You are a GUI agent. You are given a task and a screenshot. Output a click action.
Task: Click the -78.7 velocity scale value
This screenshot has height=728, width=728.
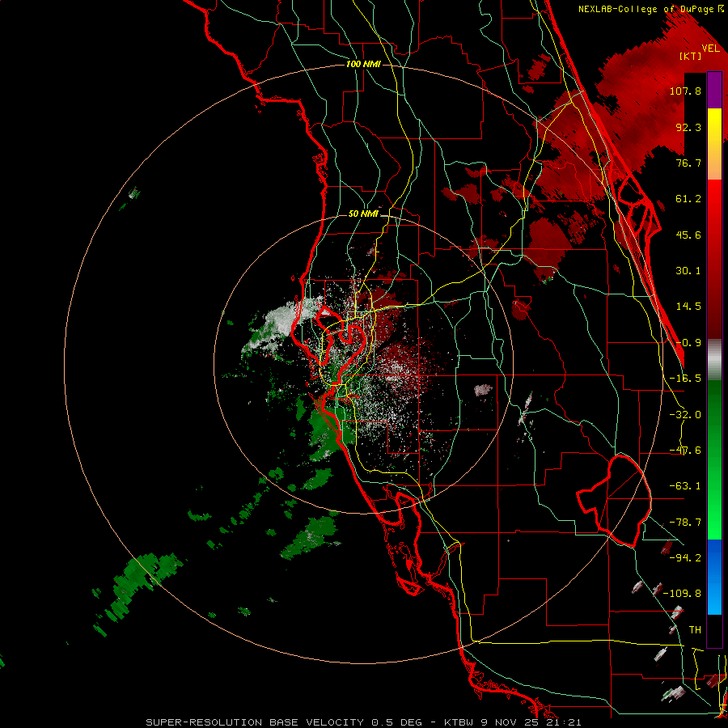[x=685, y=523]
